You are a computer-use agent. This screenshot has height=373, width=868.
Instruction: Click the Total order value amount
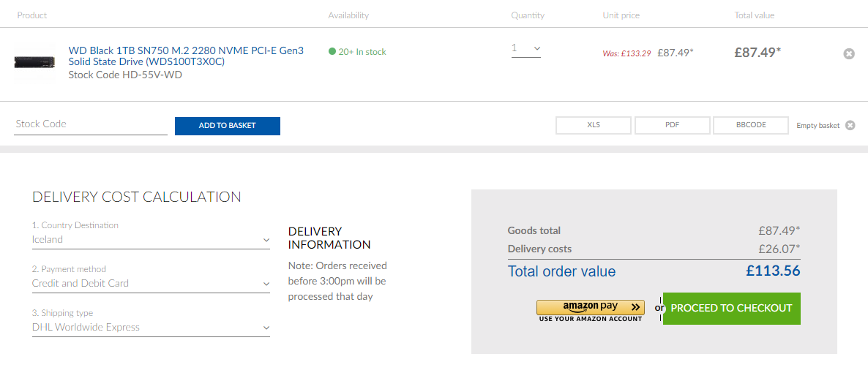[x=773, y=271]
